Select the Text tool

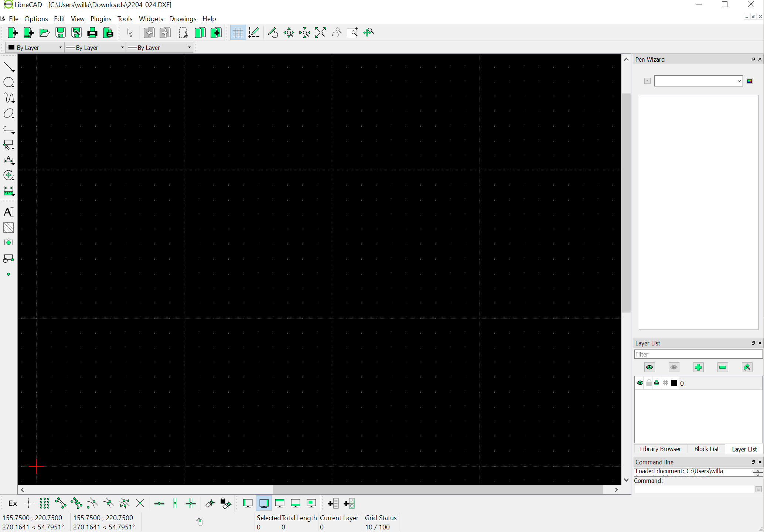pyautogui.click(x=8, y=212)
